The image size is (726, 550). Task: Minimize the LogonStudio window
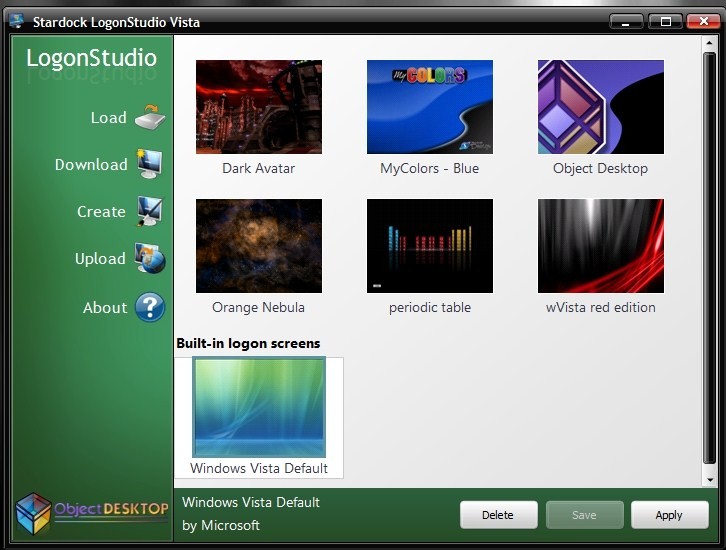(626, 21)
